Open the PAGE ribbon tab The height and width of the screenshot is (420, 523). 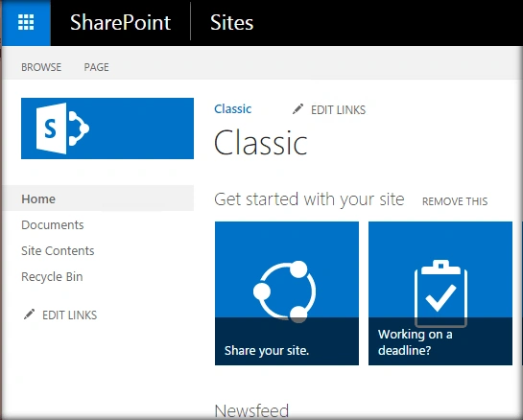96,67
